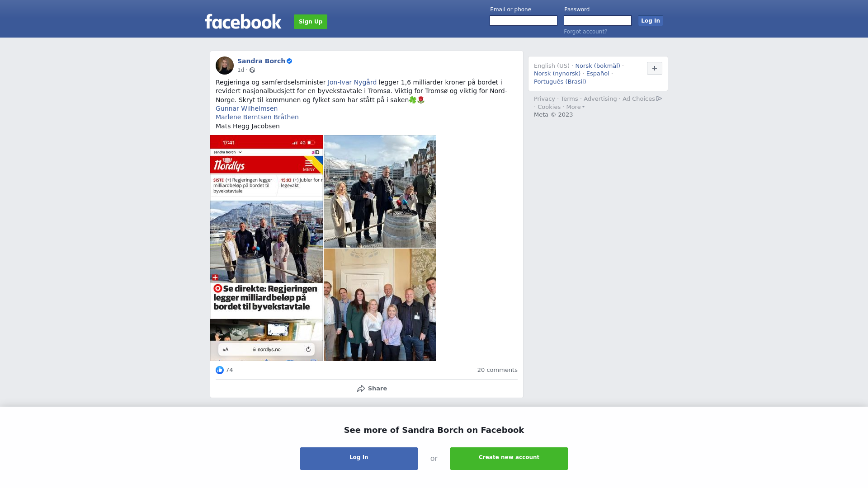Click the verified badge next to Sandra Borch
The width and height of the screenshot is (868, 488).
[x=289, y=61]
